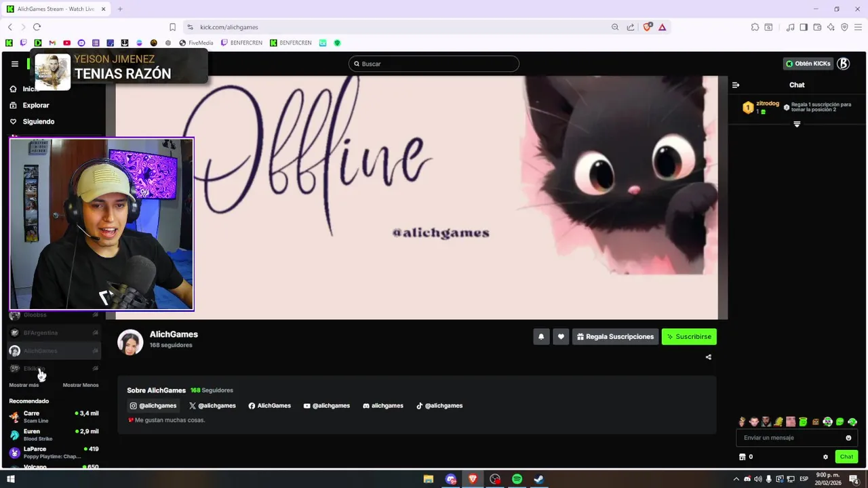Image resolution: width=868 pixels, height=488 pixels.
Task: Open TikTok link @alichgames
Action: tap(439, 406)
